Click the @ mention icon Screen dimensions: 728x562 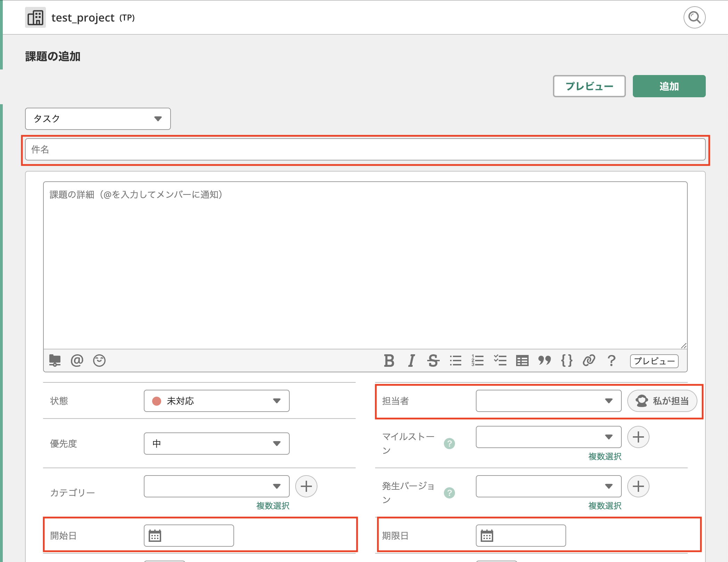(77, 361)
